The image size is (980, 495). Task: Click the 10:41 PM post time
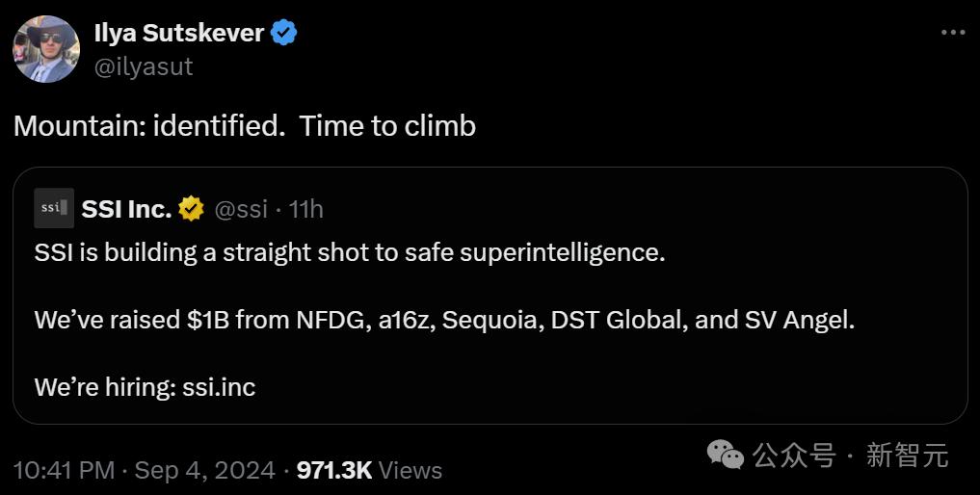(x=64, y=470)
